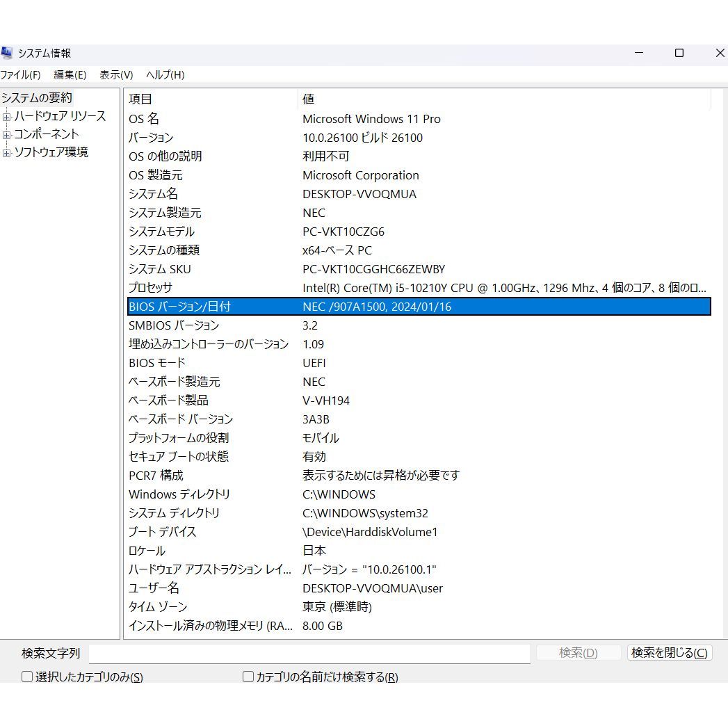Expand the ハードウェア リソース node
Viewport: 728px width, 728px height.
(6, 117)
